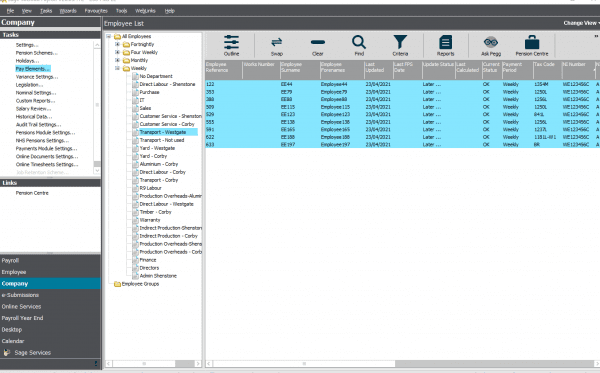Image resolution: width=600 pixels, height=373 pixels.
Task: Select the R9 Labour department
Action: 150,188
